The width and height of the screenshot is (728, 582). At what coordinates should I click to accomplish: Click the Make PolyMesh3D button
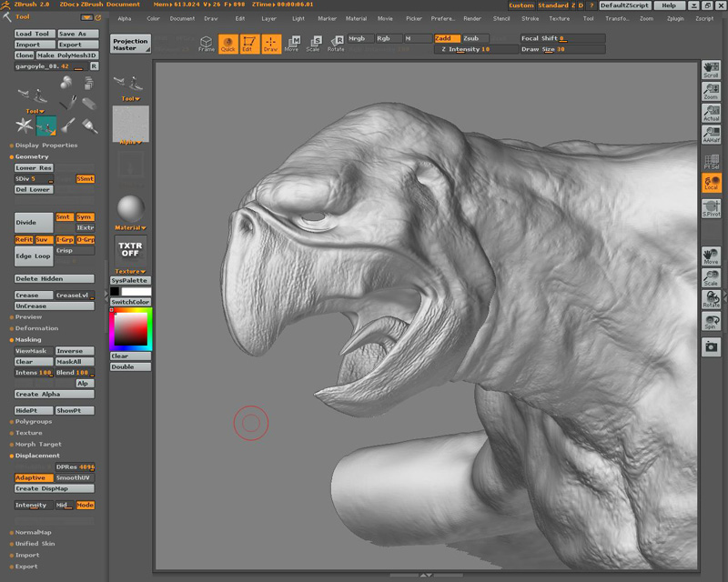click(66, 55)
